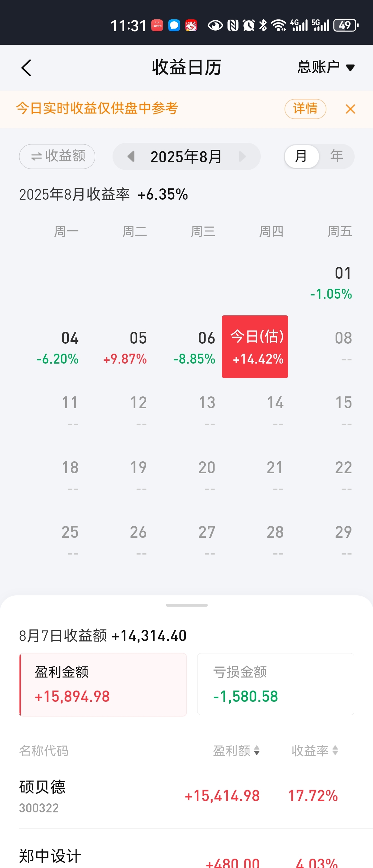This screenshot has height=868, width=373.
Task: Go to next month arrow
Action: pyautogui.click(x=242, y=156)
